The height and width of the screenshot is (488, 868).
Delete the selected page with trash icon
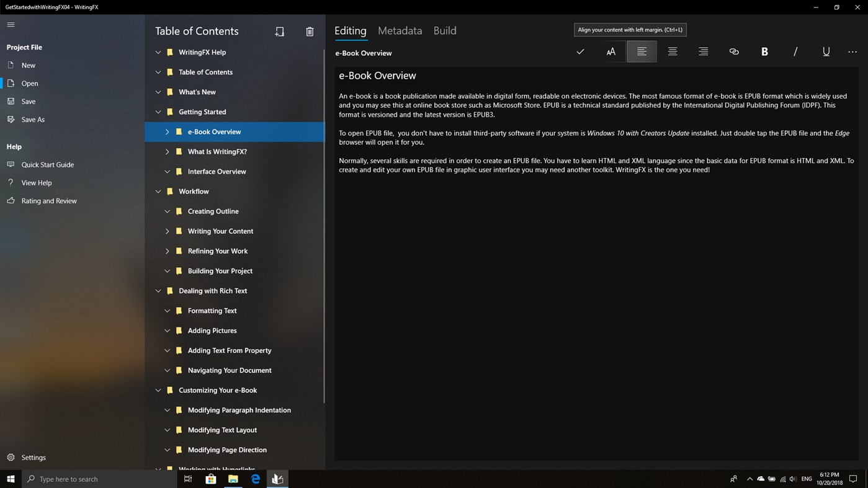(x=310, y=31)
